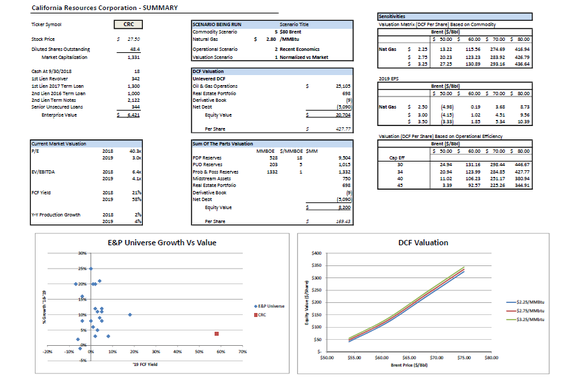Click the 2nd Lien Term Notes value 2,122
The height and width of the screenshot is (380, 570).
pos(133,100)
